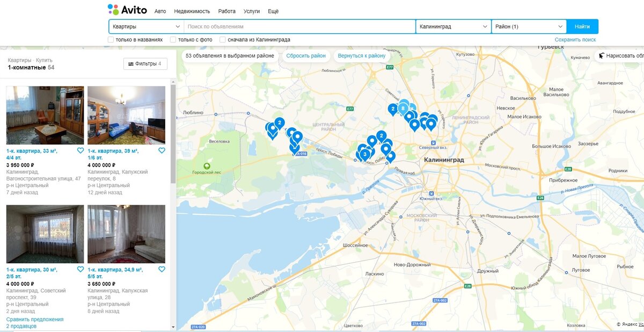This screenshot has width=644, height=332.
Task: Click the Найти search button
Action: point(582,26)
